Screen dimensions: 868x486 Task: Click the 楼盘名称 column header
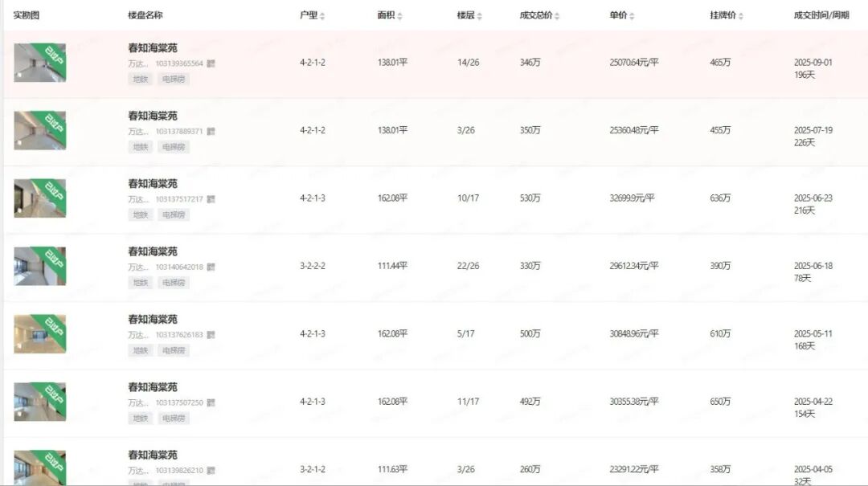tap(145, 16)
